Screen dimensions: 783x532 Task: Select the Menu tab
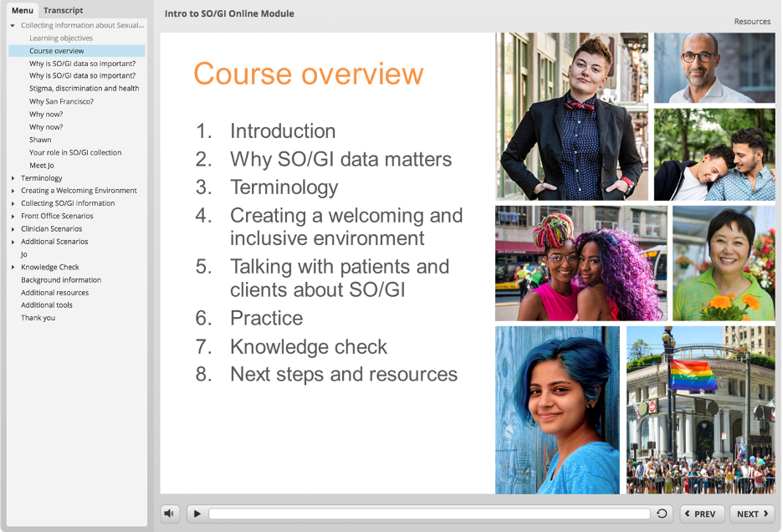click(23, 10)
